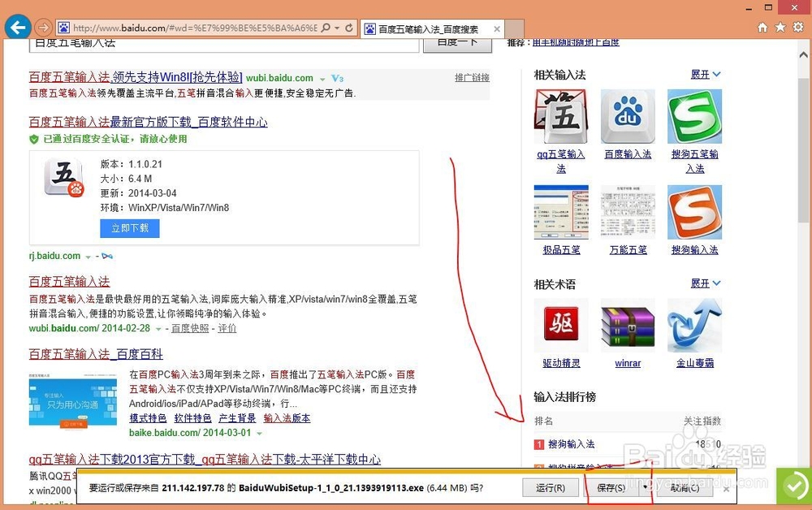Click the blue 立即下载 button
Screen dimensions: 812x510
point(129,228)
